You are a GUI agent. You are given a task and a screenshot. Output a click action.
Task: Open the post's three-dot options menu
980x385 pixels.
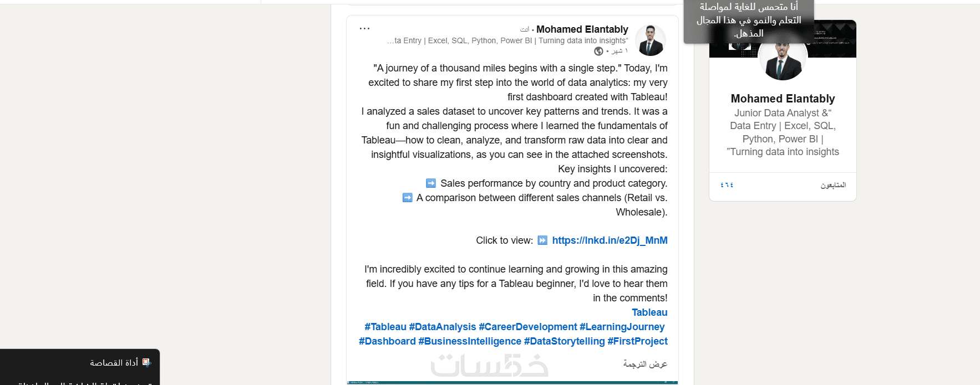[364, 28]
